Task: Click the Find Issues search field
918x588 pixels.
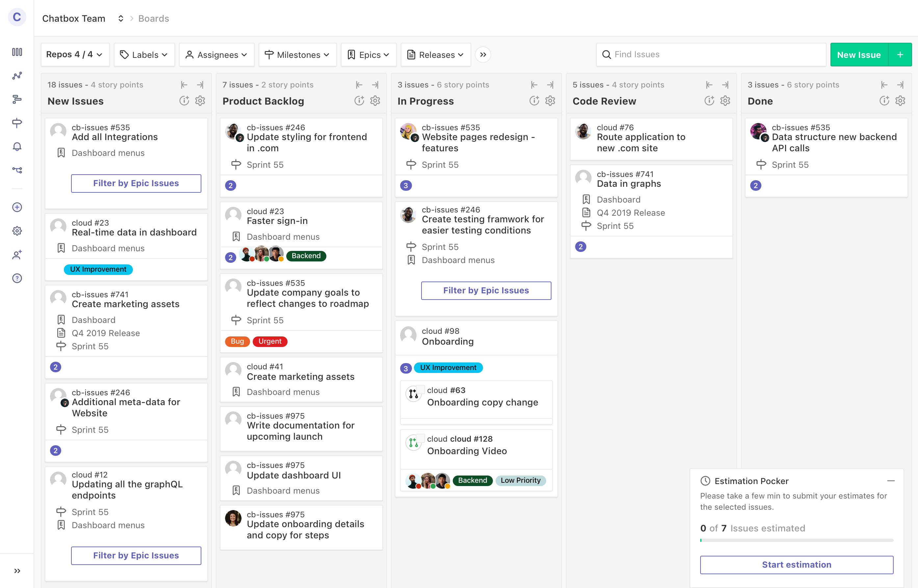Action: pyautogui.click(x=711, y=55)
